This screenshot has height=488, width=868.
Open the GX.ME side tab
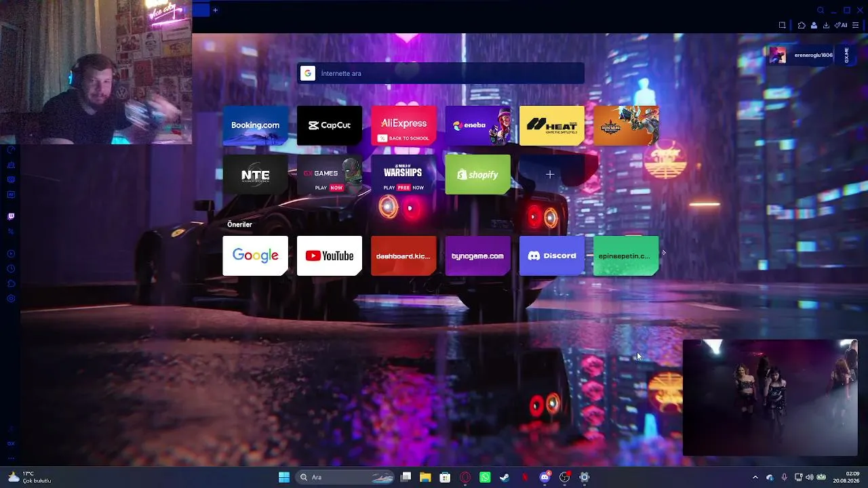click(847, 56)
